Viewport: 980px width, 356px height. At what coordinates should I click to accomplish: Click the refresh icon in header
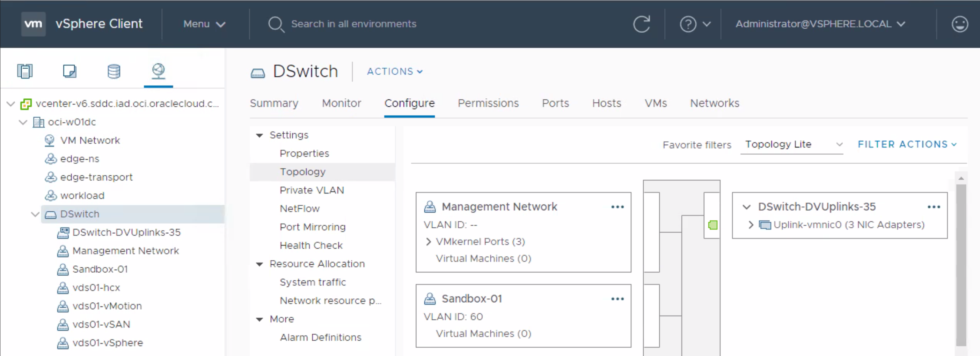[642, 24]
